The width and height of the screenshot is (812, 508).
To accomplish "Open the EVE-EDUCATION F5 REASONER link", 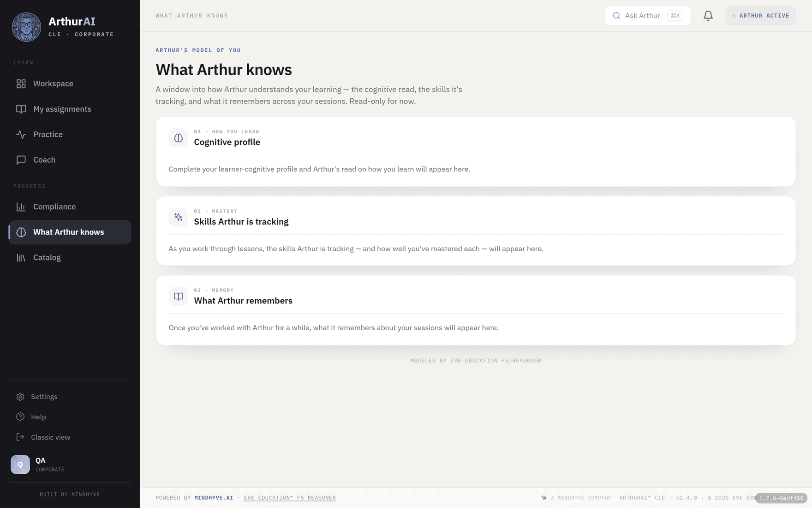I will (290, 498).
